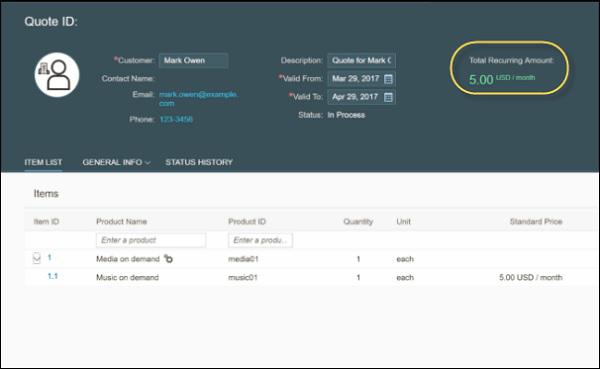Switch to the Item List tab

43,162
